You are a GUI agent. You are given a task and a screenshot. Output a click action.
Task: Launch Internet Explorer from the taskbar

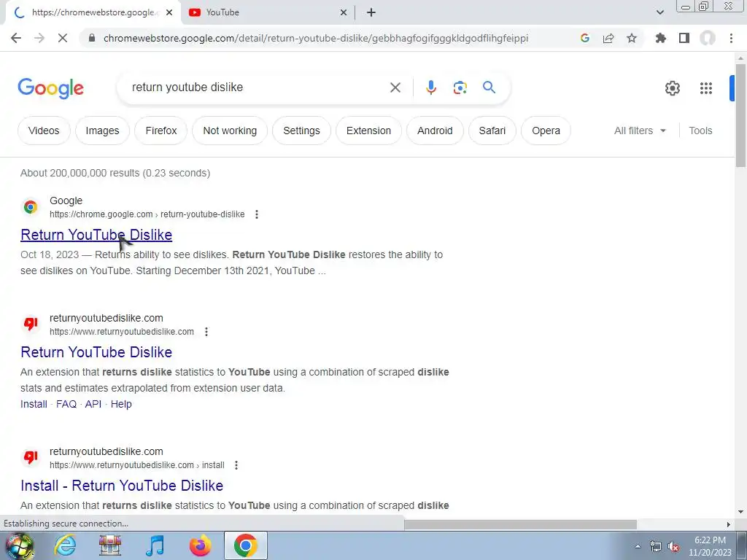point(65,545)
